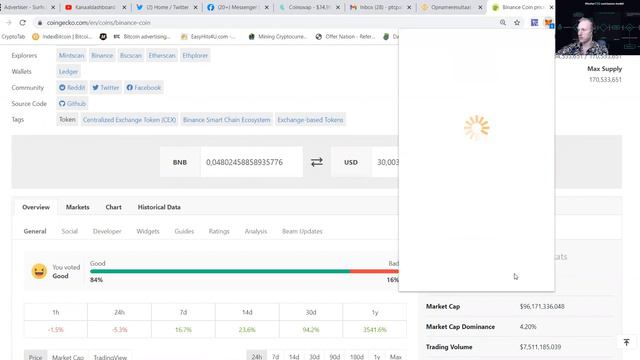The height and width of the screenshot is (360, 640).
Task: Select the Developer sub-tab
Action: click(107, 231)
